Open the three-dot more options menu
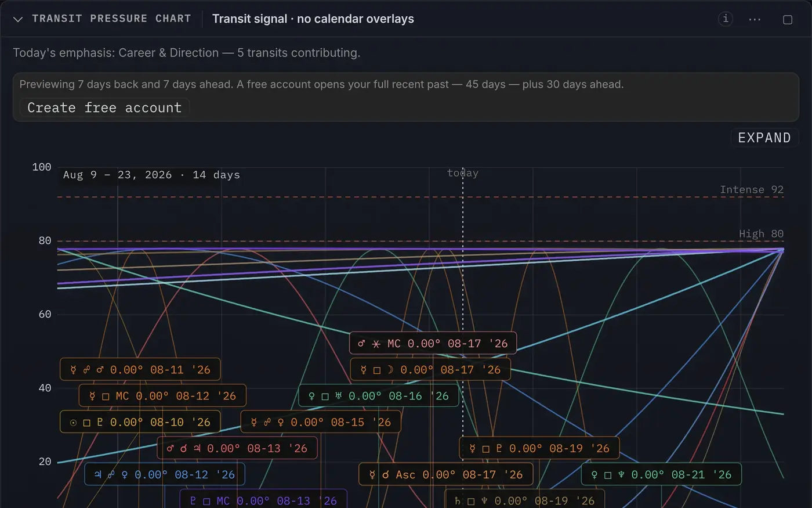 click(x=755, y=19)
